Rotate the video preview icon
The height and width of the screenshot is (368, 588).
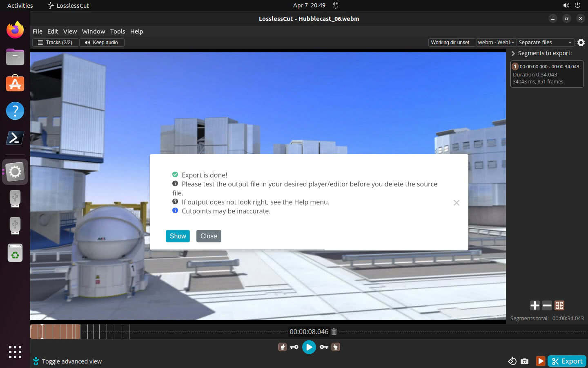point(512,361)
